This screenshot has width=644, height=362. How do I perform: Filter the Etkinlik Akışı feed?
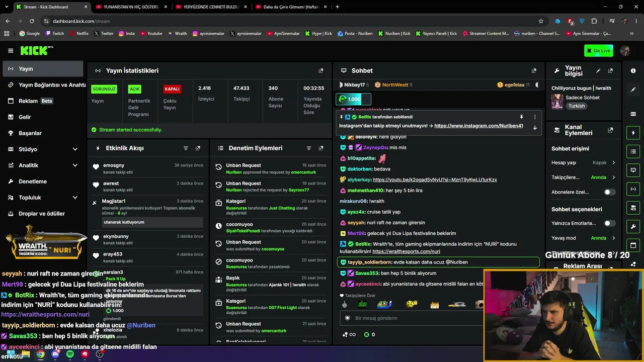pos(186,148)
